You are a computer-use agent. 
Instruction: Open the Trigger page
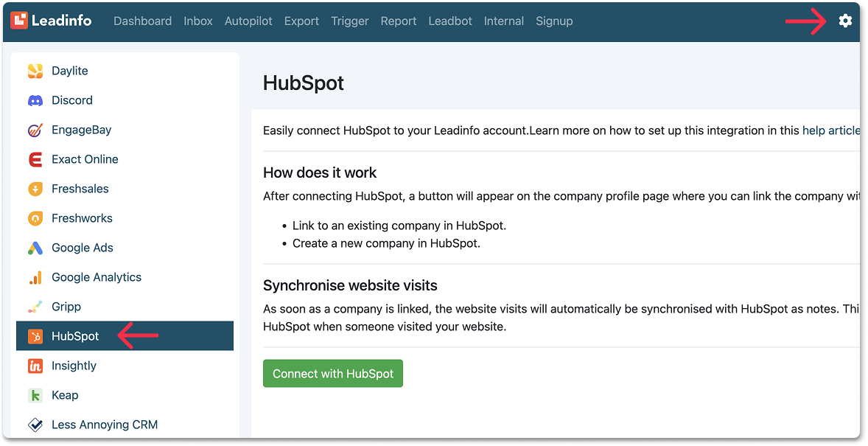(350, 21)
